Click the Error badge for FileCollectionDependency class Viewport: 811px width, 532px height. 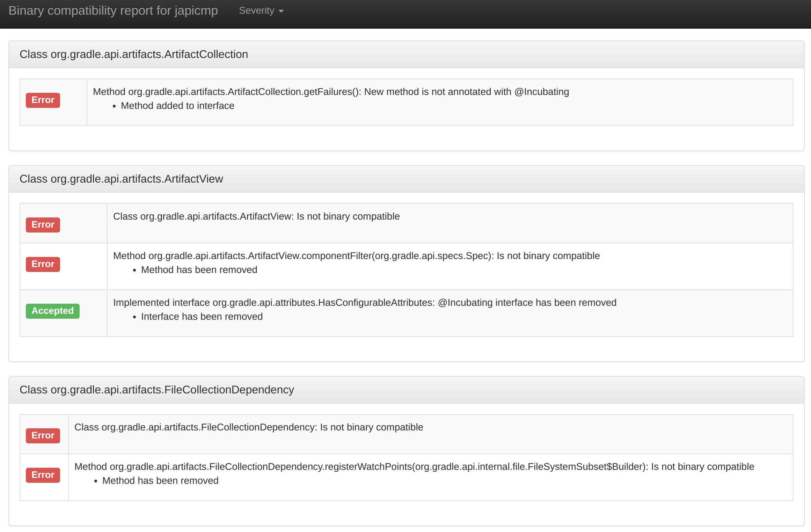tap(43, 435)
